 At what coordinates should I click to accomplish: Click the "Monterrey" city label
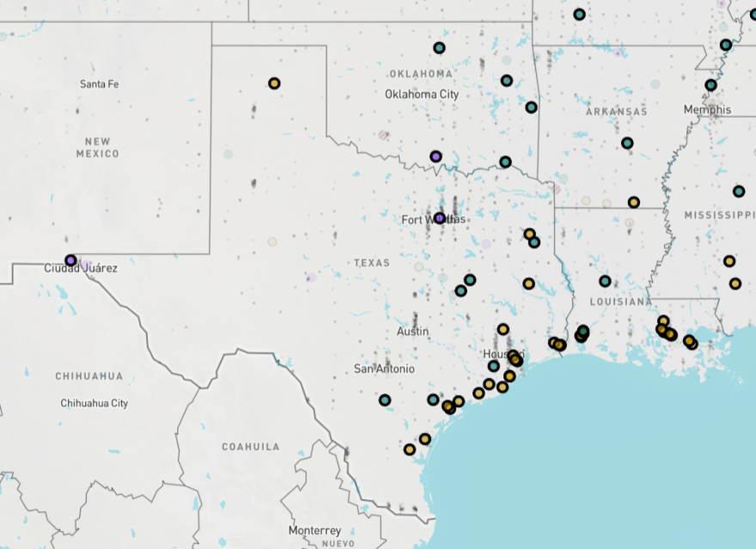tap(314, 531)
